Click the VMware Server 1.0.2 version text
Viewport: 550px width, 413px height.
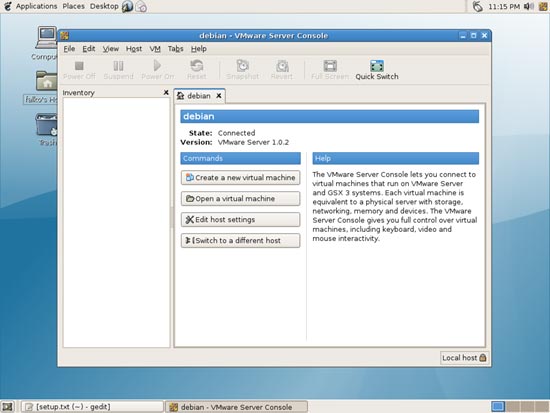(253, 142)
